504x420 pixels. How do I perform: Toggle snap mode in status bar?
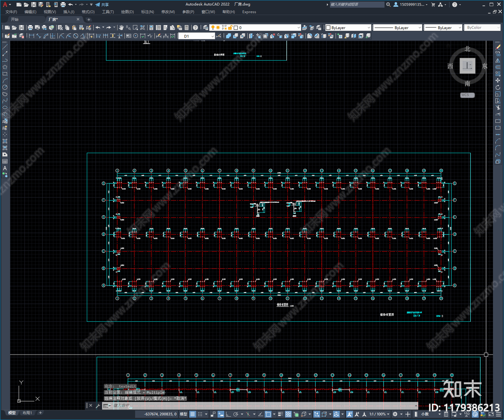click(x=200, y=414)
